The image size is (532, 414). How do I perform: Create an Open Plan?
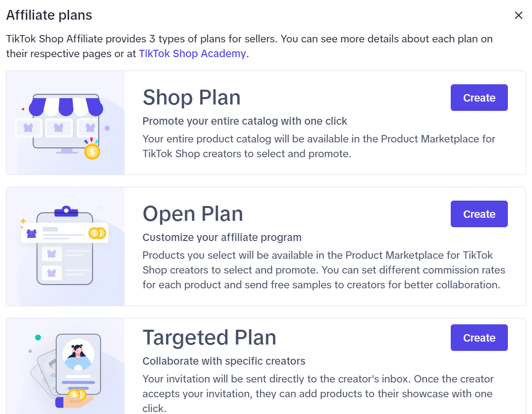pyautogui.click(x=479, y=214)
